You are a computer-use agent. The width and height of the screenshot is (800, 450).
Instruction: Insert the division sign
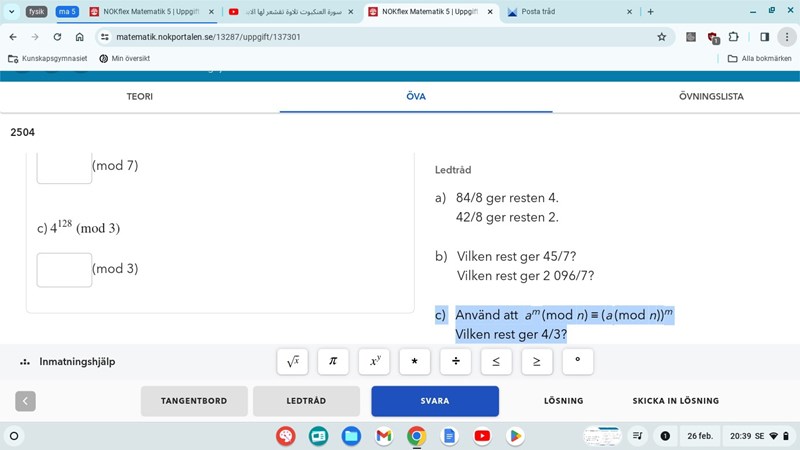click(455, 361)
